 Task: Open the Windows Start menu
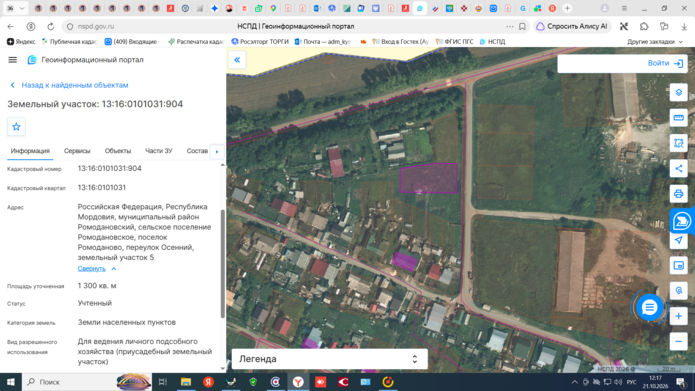11,382
